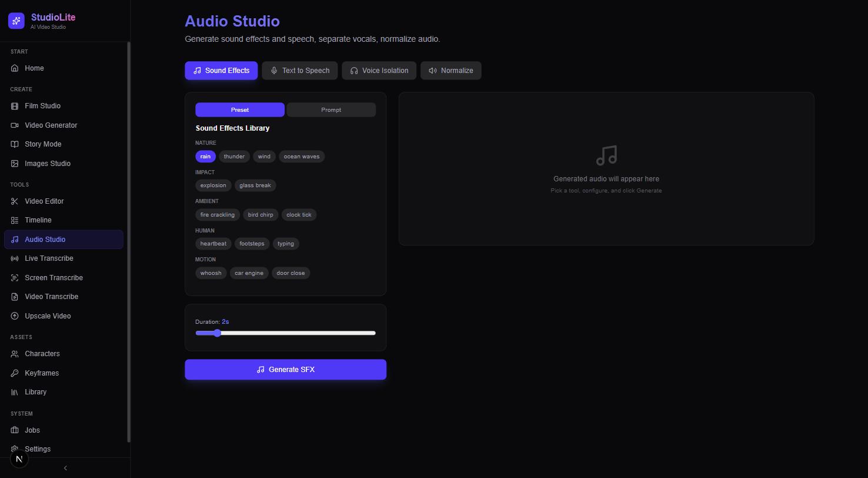The width and height of the screenshot is (868, 478).
Task: Click the Video Editor scissors icon
Action: click(x=15, y=201)
